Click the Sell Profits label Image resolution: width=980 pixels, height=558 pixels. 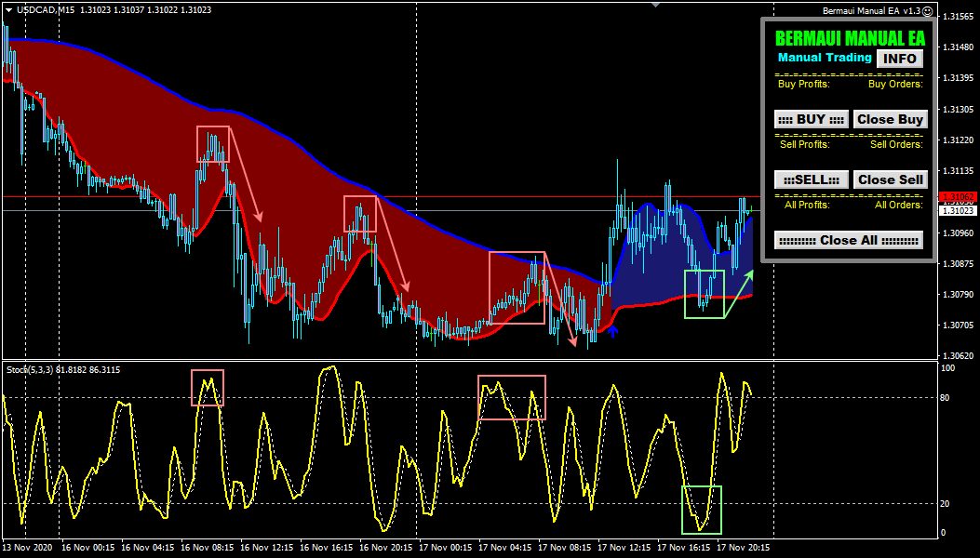[805, 144]
